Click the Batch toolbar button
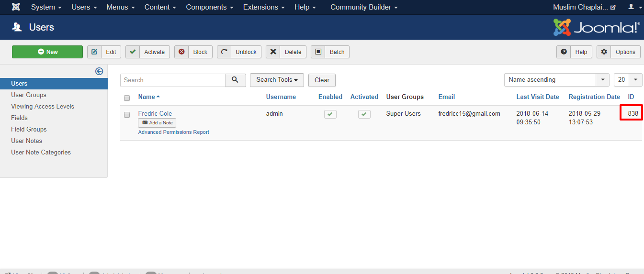The height and width of the screenshot is (274, 644). pos(330,52)
